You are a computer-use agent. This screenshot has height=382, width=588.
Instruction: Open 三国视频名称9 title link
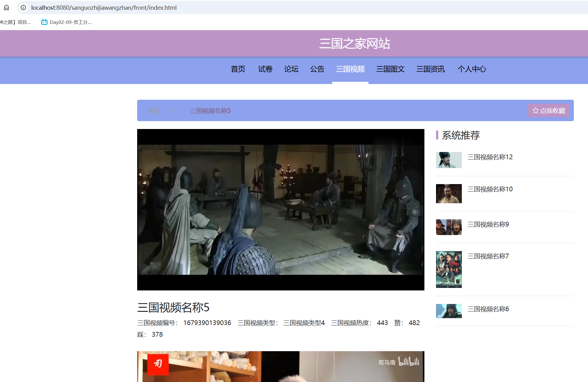tap(488, 224)
